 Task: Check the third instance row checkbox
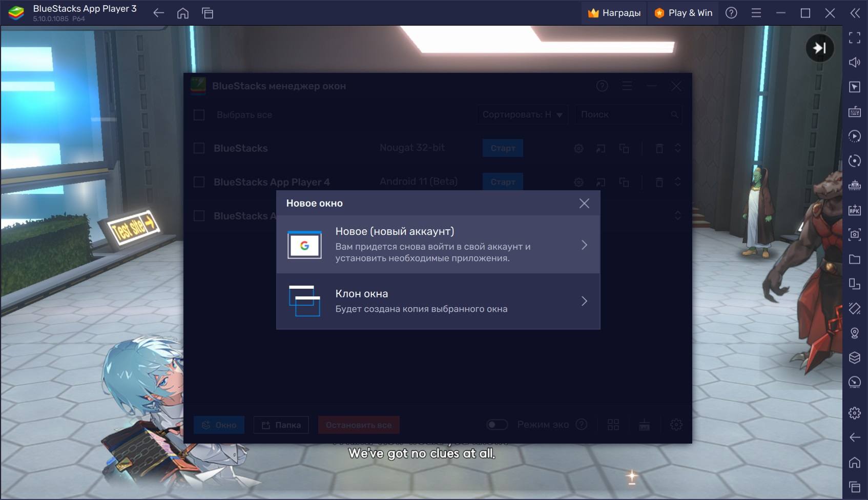point(199,216)
